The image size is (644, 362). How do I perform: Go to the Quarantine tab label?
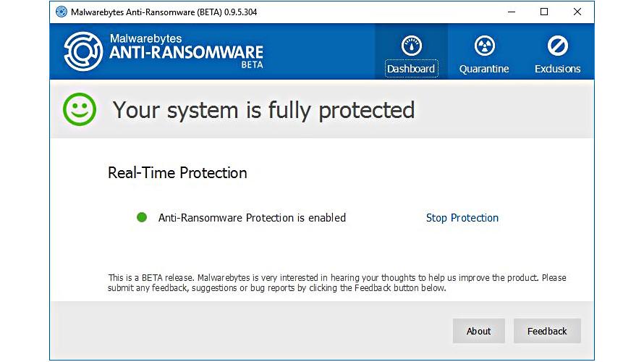coord(484,69)
